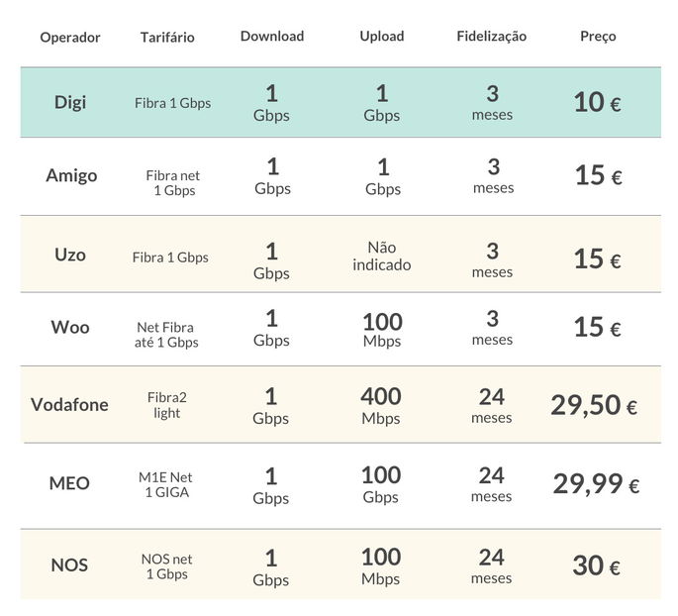Click the NOS operator name

[69, 565]
